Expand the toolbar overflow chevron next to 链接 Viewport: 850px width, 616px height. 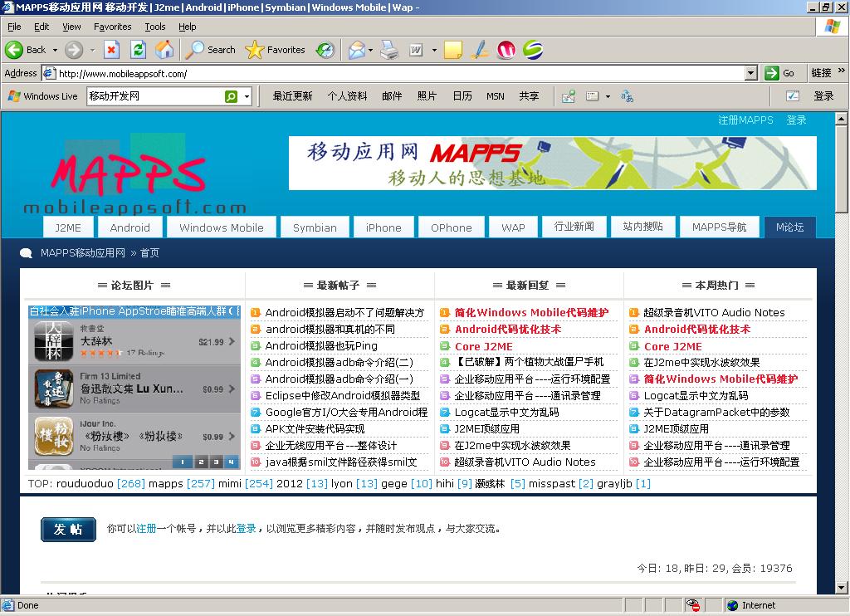[x=842, y=71]
